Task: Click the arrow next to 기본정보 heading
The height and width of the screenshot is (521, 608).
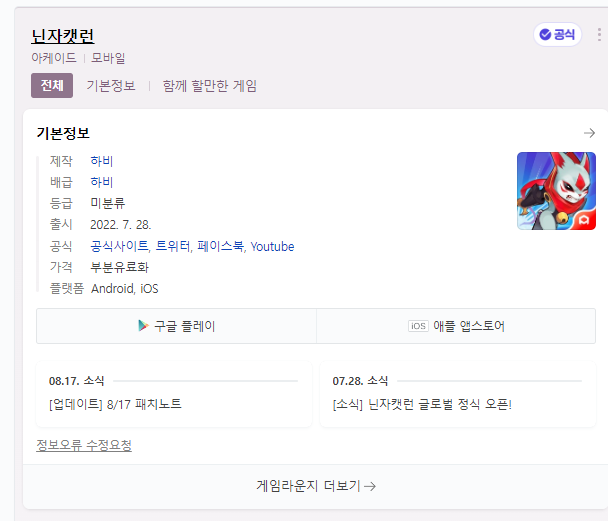Action: [589, 133]
